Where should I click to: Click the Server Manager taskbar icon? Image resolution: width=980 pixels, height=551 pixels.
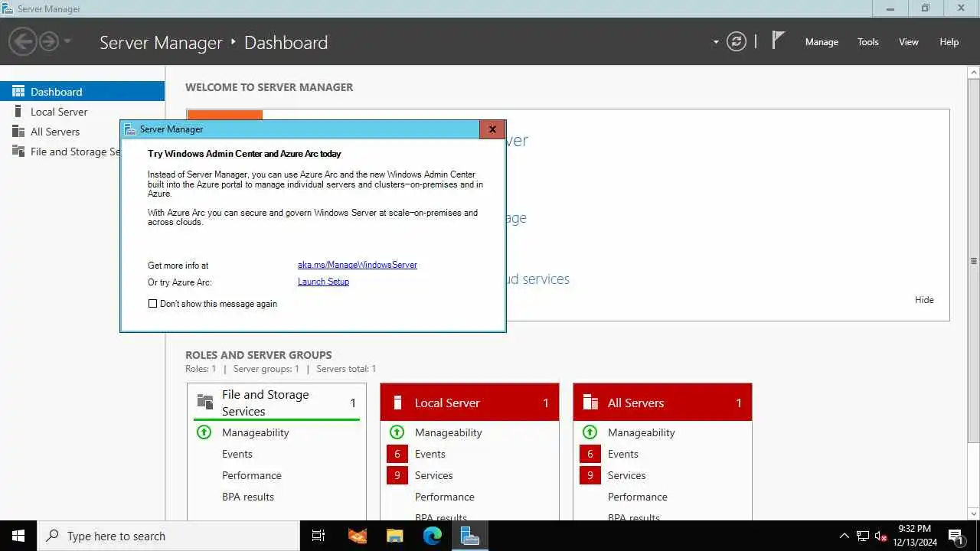coord(469,536)
